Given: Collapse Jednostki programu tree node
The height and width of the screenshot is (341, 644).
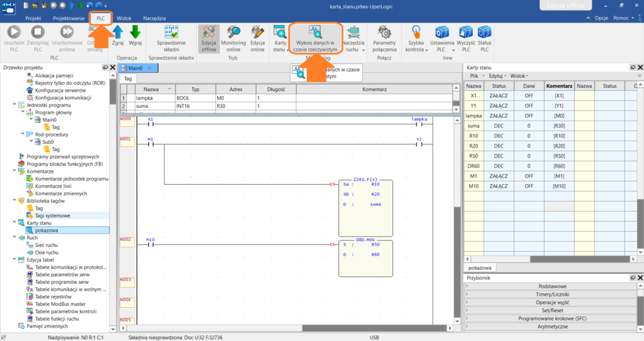Looking at the screenshot, I should click(x=14, y=105).
